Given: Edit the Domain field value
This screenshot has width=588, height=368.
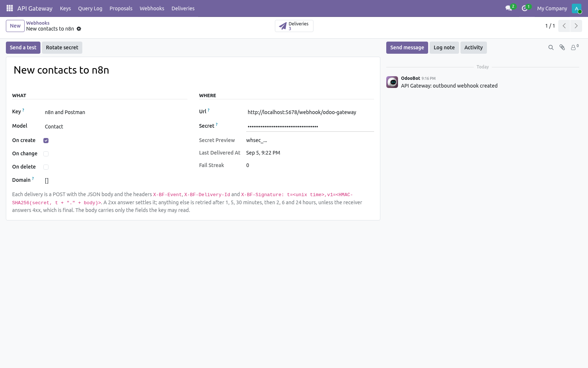Looking at the screenshot, I should [115, 180].
